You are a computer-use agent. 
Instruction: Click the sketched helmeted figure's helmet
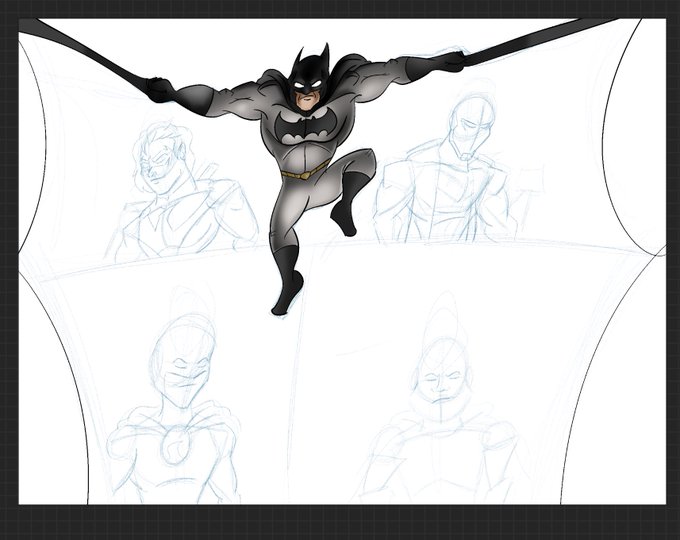point(471,126)
